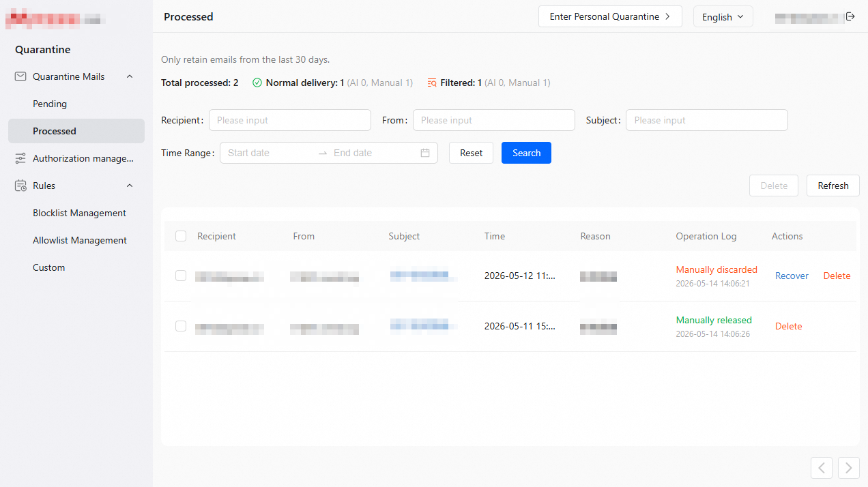The width and height of the screenshot is (868, 487).
Task: Open the subject link of the 2026-05-12 email
Action: (x=423, y=276)
